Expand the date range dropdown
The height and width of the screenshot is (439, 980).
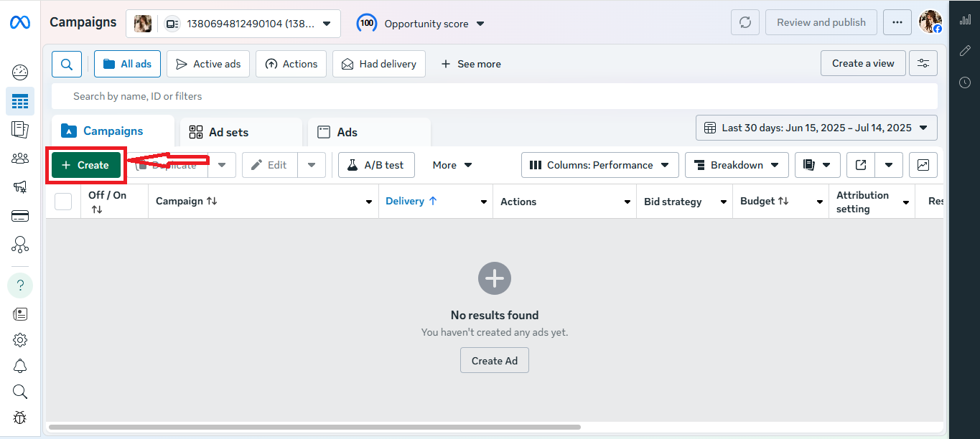tap(816, 128)
